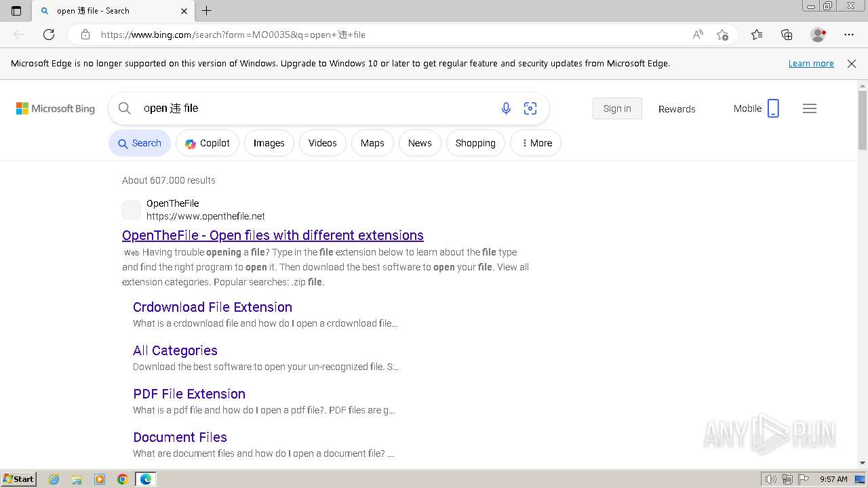Viewport: 868px width, 488px height.
Task: Open the volume tray icon
Action: tap(770, 479)
